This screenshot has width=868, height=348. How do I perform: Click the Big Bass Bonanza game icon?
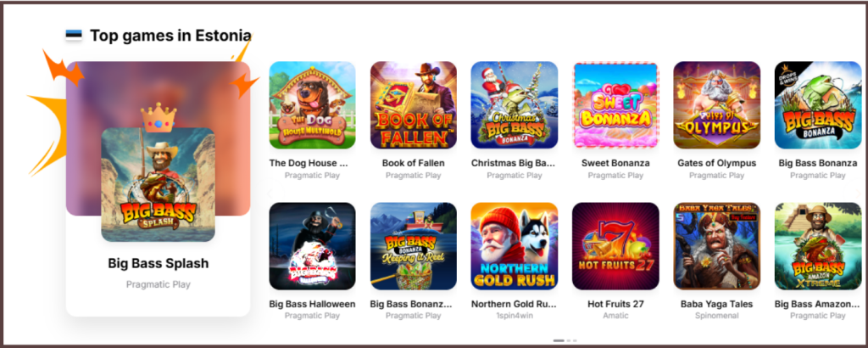pos(818,104)
